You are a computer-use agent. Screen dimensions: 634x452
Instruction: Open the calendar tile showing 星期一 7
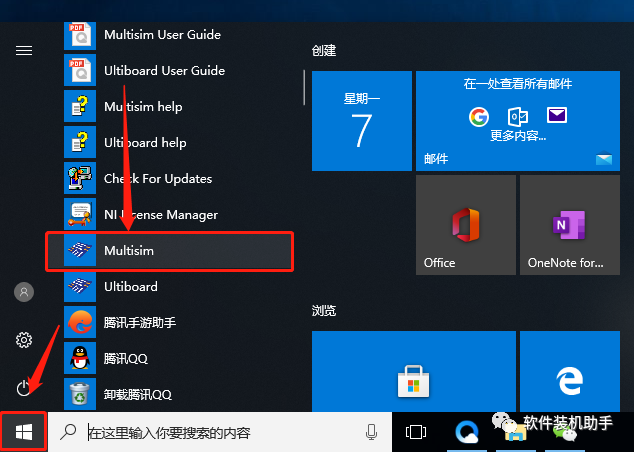[362, 121]
